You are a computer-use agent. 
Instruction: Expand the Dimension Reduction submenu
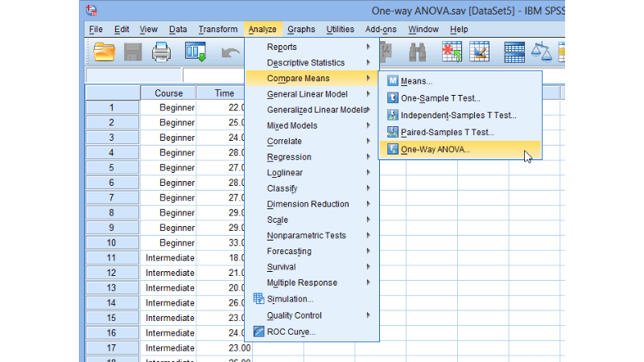tap(312, 204)
